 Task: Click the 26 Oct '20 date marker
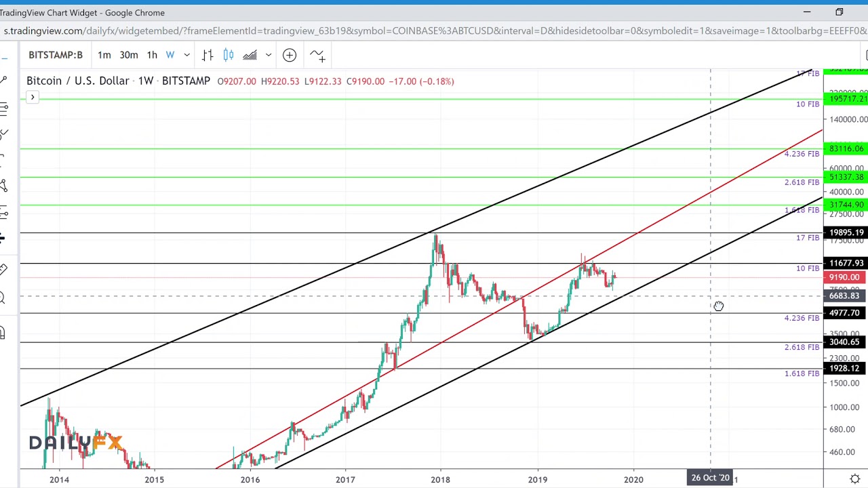tap(710, 478)
